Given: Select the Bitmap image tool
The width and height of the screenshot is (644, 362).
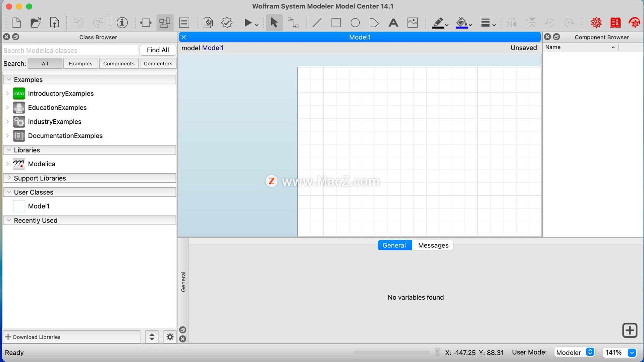Looking at the screenshot, I should point(413,23).
